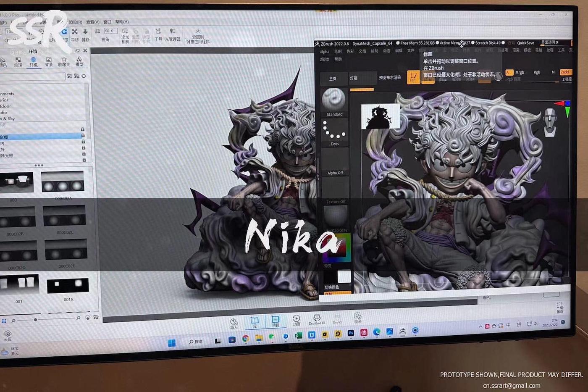Open the Help (帮助(H)) menu in KeyShot
Screen dimensions: 588x392
point(122,22)
